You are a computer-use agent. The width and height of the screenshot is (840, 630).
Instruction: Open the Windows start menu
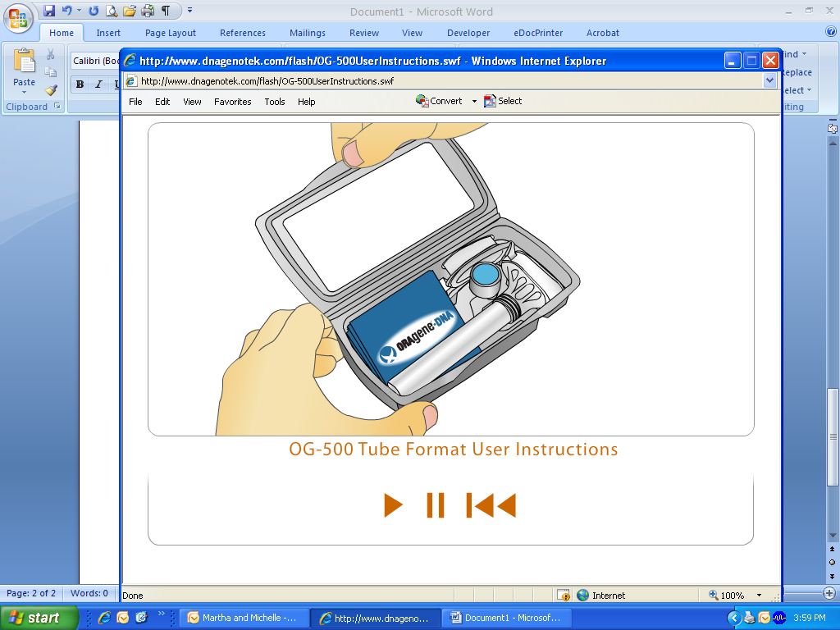point(39,618)
